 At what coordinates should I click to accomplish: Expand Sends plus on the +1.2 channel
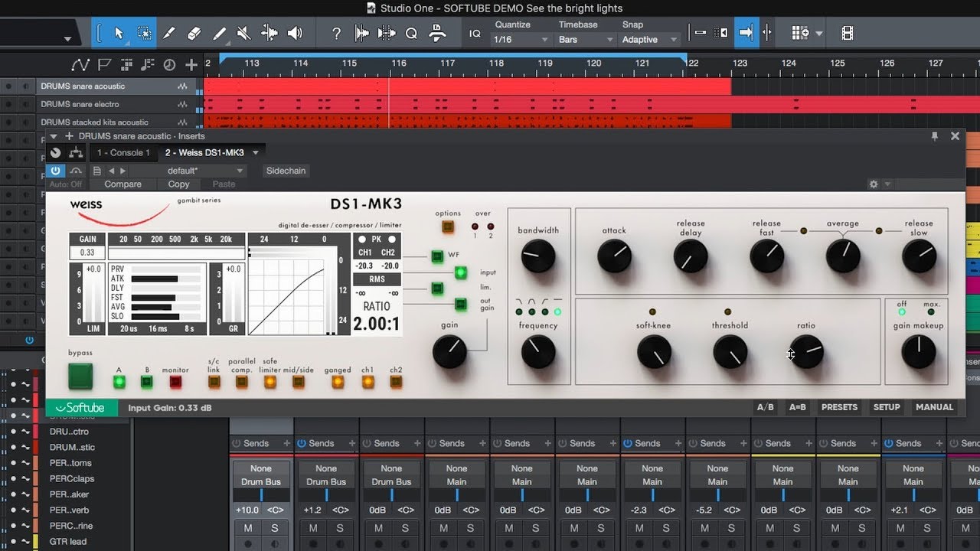coord(352,443)
